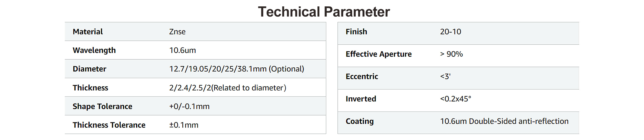Select the Double-Sided anti-reflection coating value
Image resolution: width=644 pixels, height=140 pixels.
pos(504,121)
